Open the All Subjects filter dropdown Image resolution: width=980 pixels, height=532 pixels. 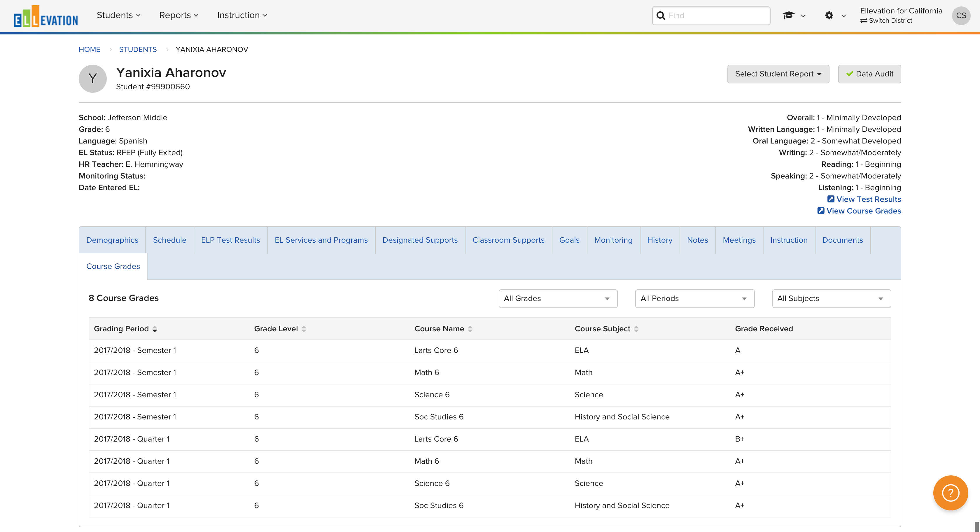[x=831, y=299]
